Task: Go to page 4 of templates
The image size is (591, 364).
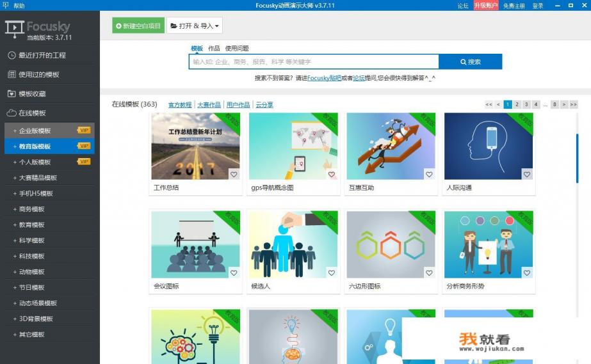Action: (535, 104)
